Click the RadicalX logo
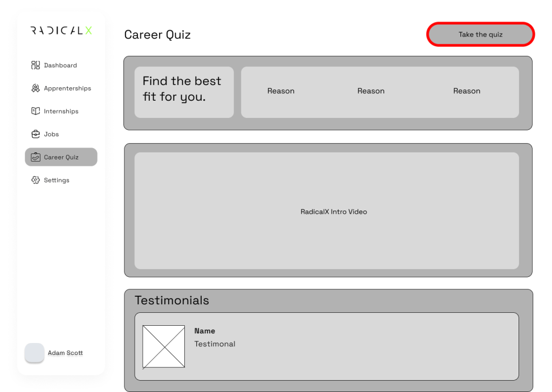 pos(61,31)
